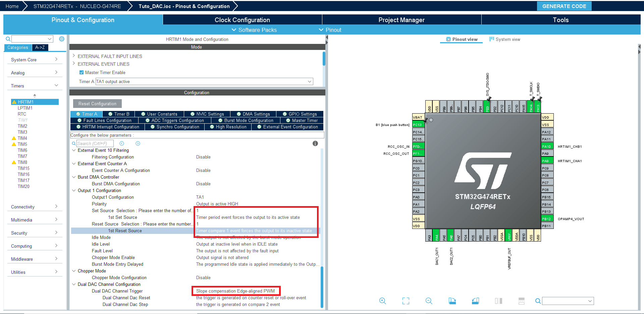The width and height of the screenshot is (644, 314).
Task: Click the GENERATE CODE button
Action: 564,6
